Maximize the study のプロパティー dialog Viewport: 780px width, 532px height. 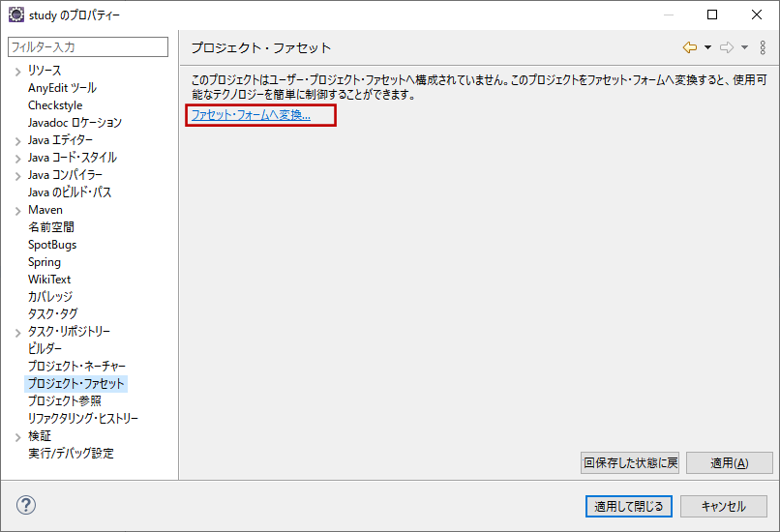tap(712, 15)
